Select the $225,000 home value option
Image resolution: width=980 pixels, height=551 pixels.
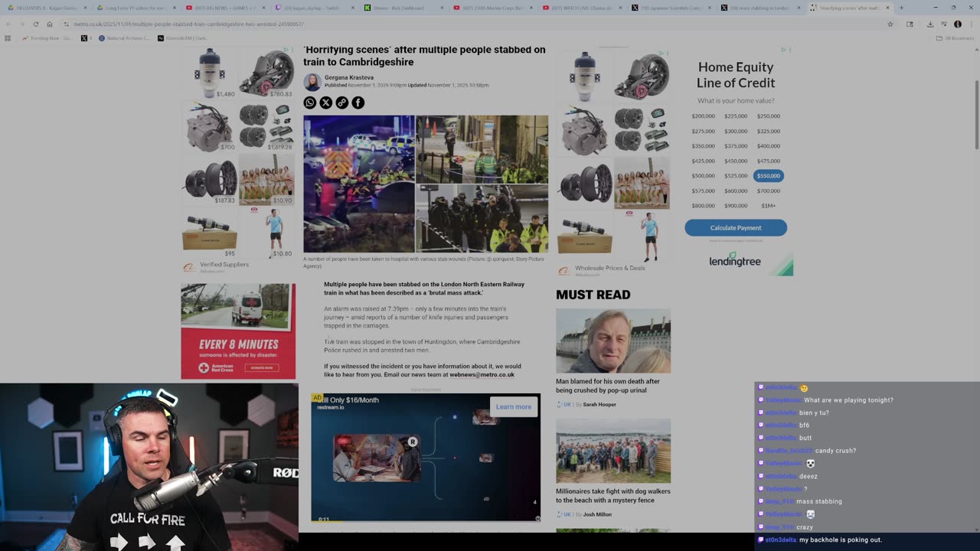tap(736, 116)
